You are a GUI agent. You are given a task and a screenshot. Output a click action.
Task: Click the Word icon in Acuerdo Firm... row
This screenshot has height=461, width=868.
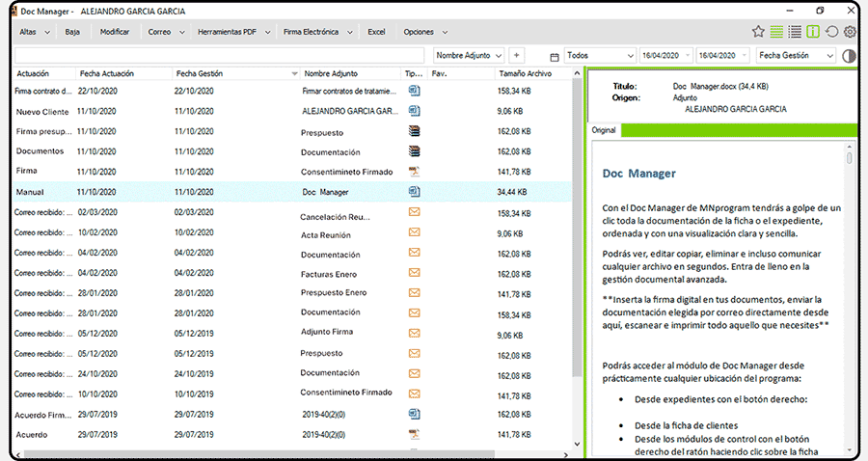pyautogui.click(x=414, y=414)
